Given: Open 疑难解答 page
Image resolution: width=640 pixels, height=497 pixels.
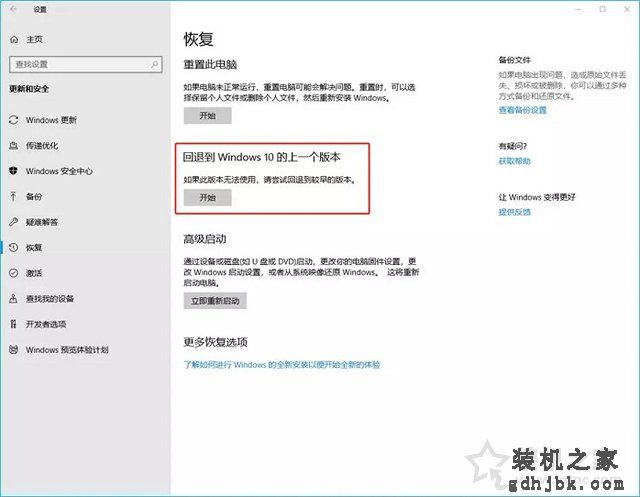Looking at the screenshot, I should click(42, 222).
